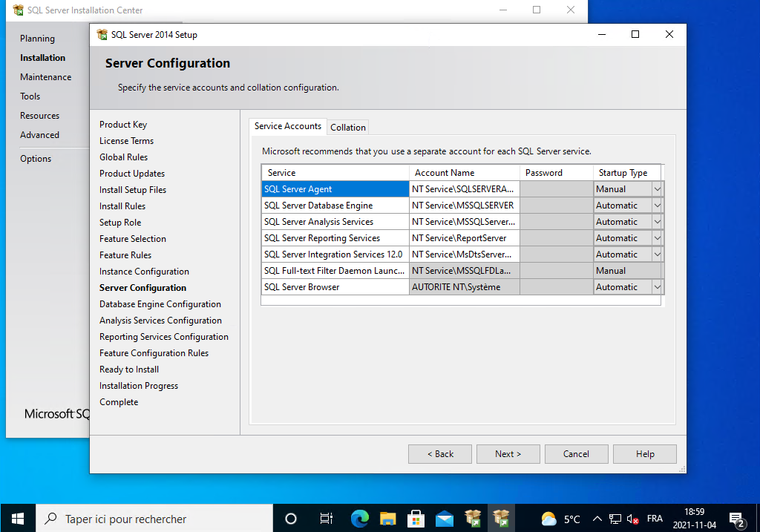Expand Startup Type dropdown for SQL Server Agent
Screen dimensions: 760x532
[657, 189]
